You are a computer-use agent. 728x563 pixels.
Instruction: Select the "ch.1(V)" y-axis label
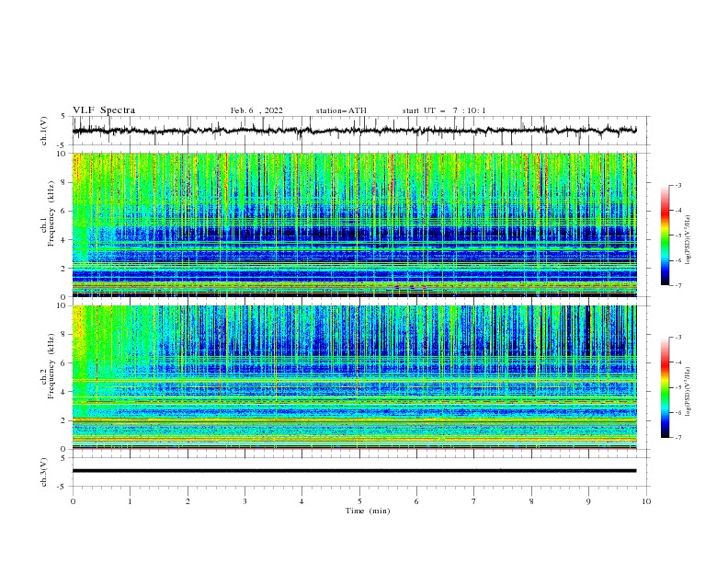point(44,131)
